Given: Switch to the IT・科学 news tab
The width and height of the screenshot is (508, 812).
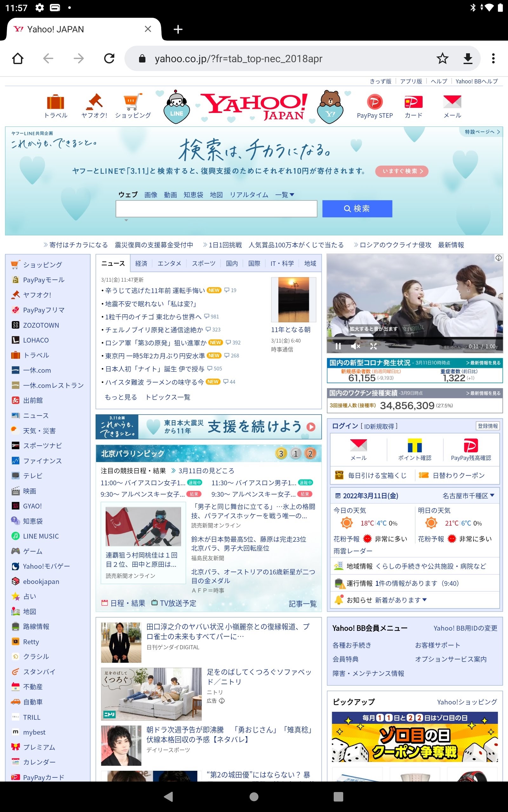Looking at the screenshot, I should [282, 263].
